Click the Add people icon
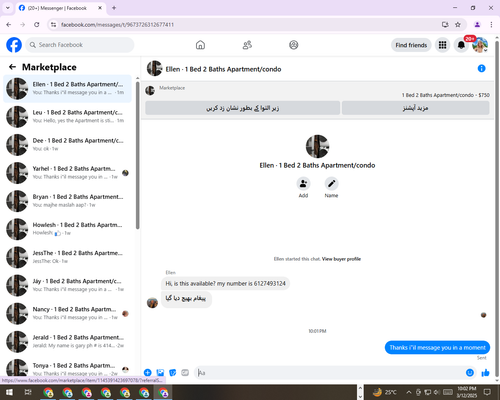 (x=303, y=184)
